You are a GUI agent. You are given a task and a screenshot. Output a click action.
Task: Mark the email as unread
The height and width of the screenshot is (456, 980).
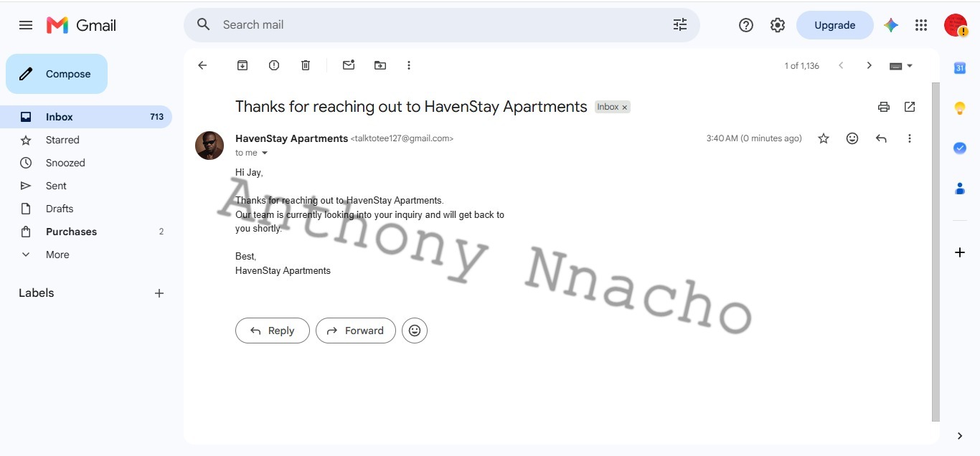click(349, 65)
